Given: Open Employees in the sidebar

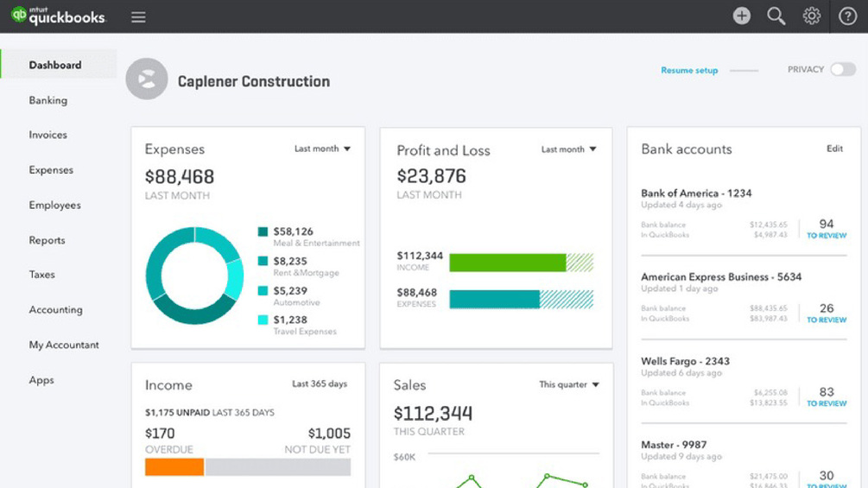Looking at the screenshot, I should 54,205.
